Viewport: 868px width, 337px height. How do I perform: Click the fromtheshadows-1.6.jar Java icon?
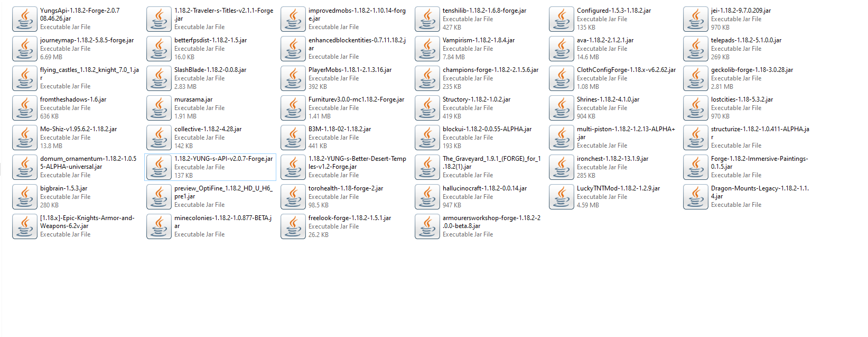(24, 108)
